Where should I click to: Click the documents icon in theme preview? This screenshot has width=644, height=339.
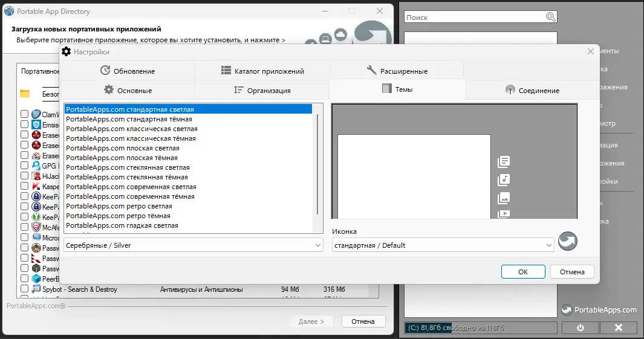pyautogui.click(x=504, y=162)
